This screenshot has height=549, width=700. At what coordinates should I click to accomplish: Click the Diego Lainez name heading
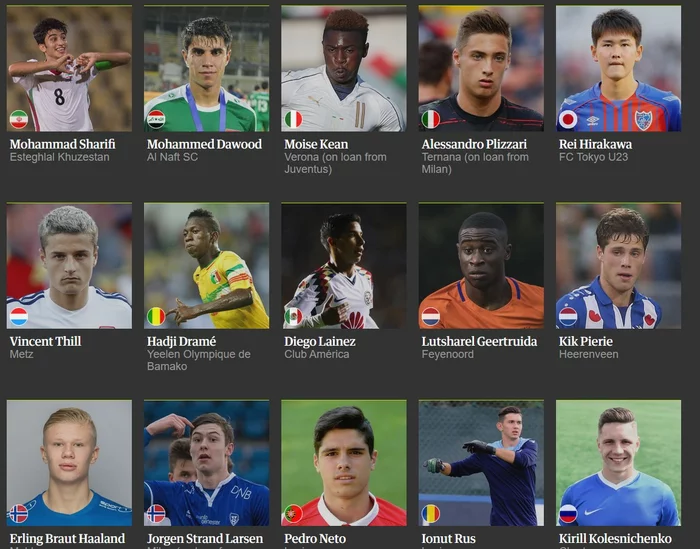(320, 341)
